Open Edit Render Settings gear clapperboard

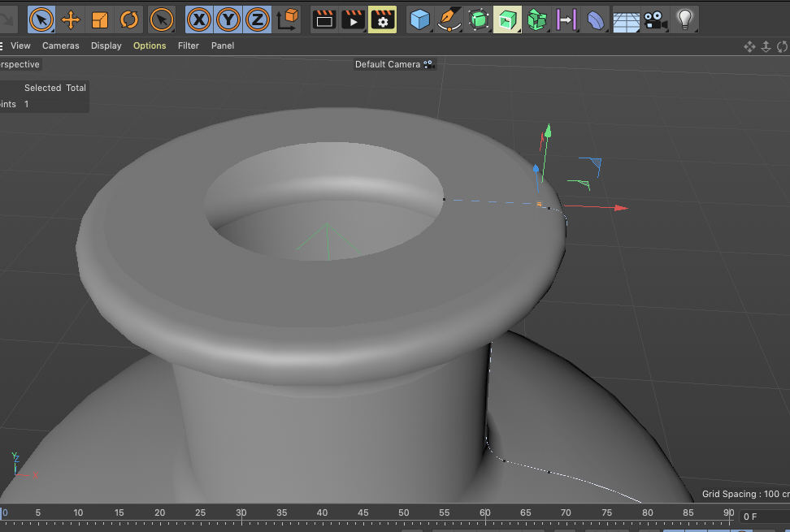[382, 19]
